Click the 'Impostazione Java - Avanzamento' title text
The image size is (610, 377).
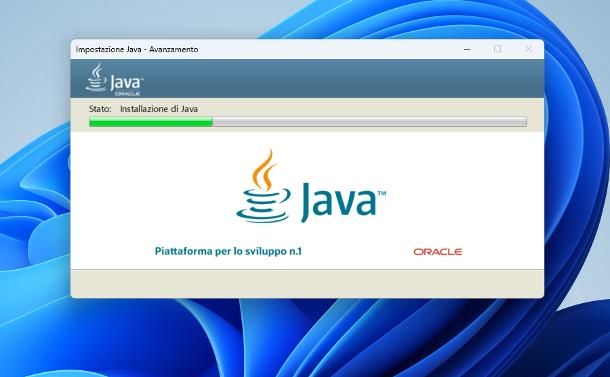(137, 49)
